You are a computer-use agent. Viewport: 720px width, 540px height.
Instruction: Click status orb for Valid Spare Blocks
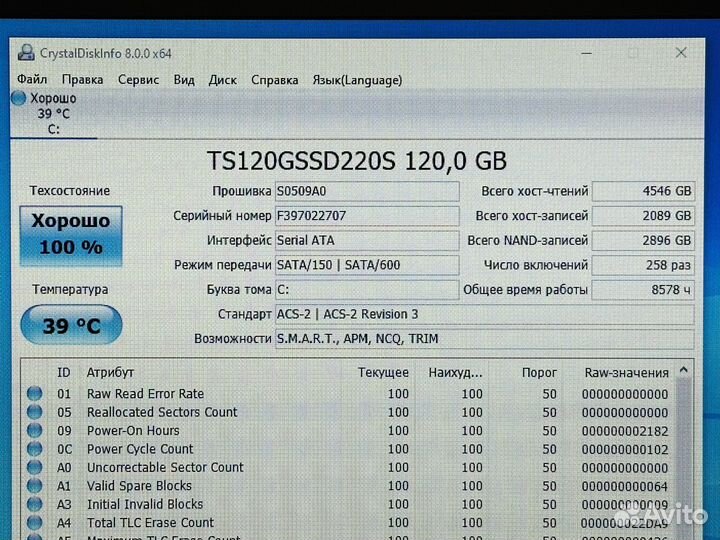click(34, 485)
